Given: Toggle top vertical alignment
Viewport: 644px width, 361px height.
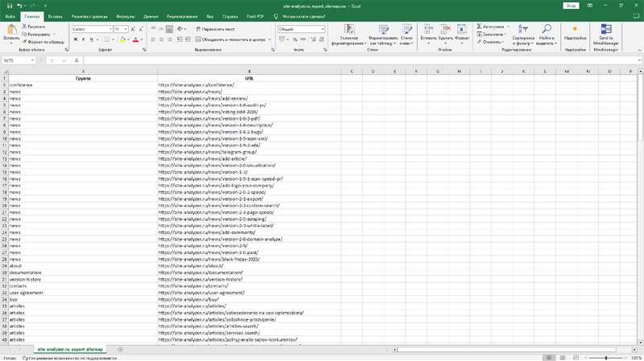Looking at the screenshot, I should 153,29.
